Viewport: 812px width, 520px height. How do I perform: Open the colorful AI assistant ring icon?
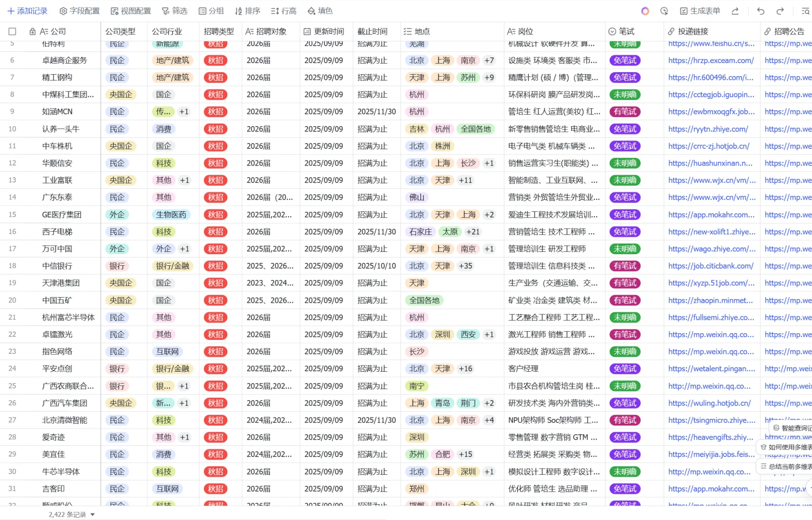click(x=645, y=11)
